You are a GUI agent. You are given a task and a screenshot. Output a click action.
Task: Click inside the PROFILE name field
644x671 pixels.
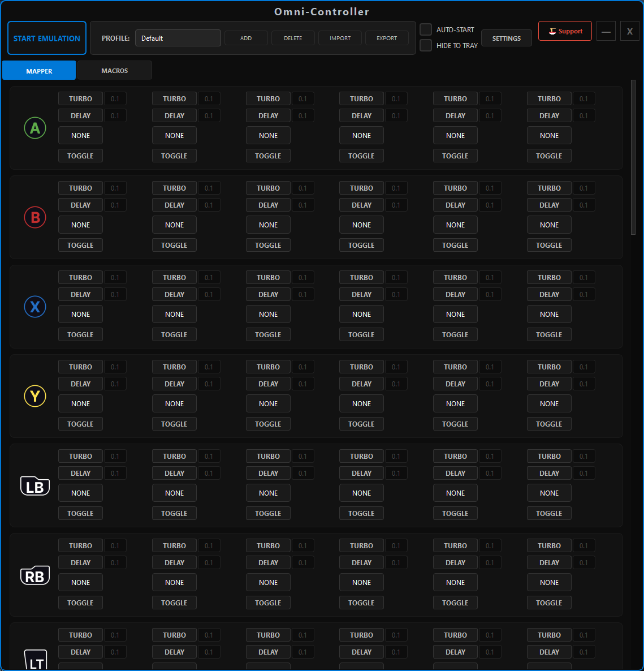[178, 38]
